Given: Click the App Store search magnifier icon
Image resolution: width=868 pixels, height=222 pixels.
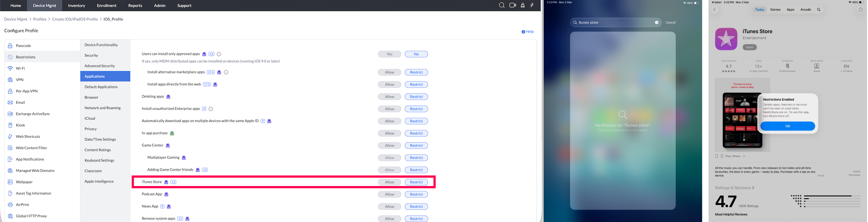Looking at the screenshot, I should click(819, 10).
